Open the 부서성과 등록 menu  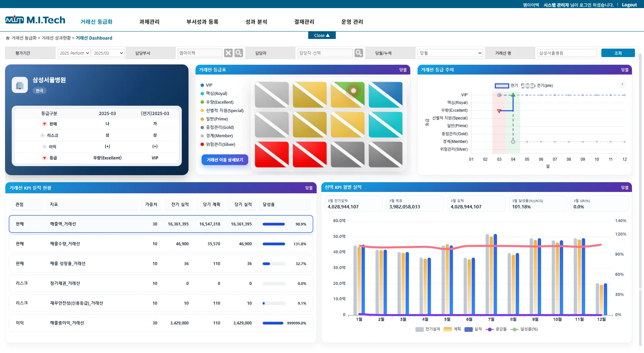tap(202, 22)
